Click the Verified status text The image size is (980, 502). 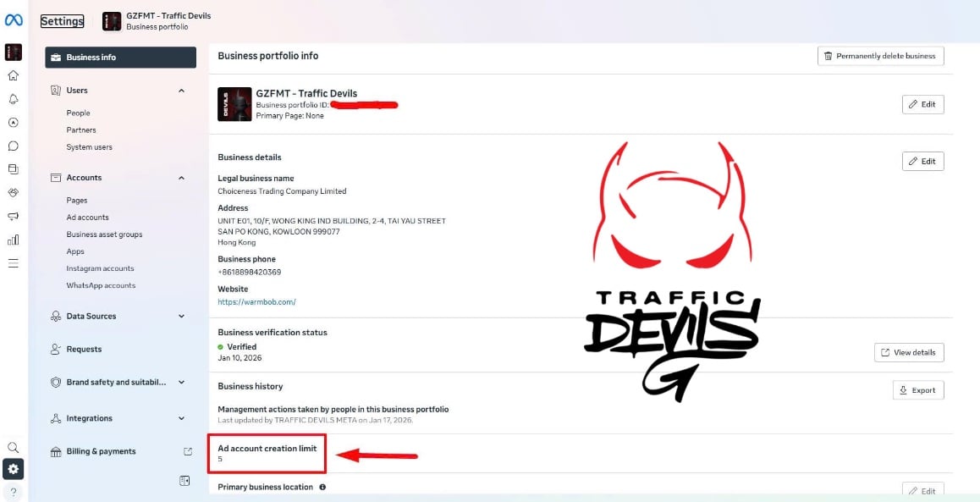click(x=241, y=347)
